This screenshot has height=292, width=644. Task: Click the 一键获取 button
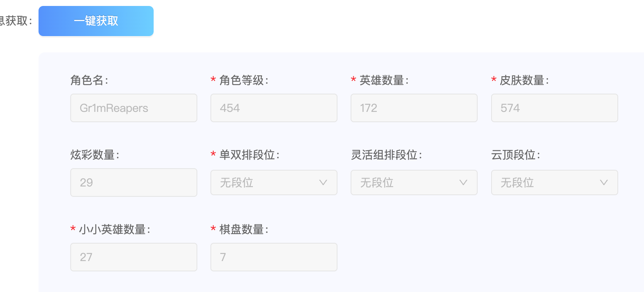[96, 21]
